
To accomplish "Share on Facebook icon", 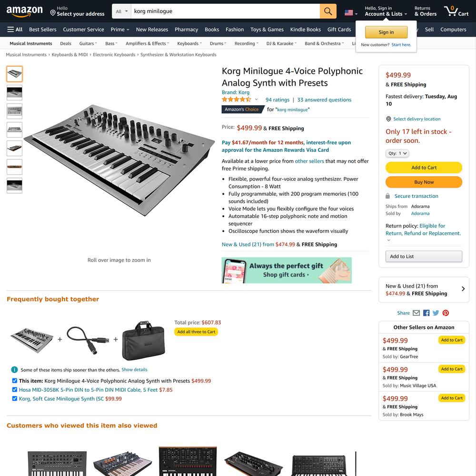I will click(426, 313).
